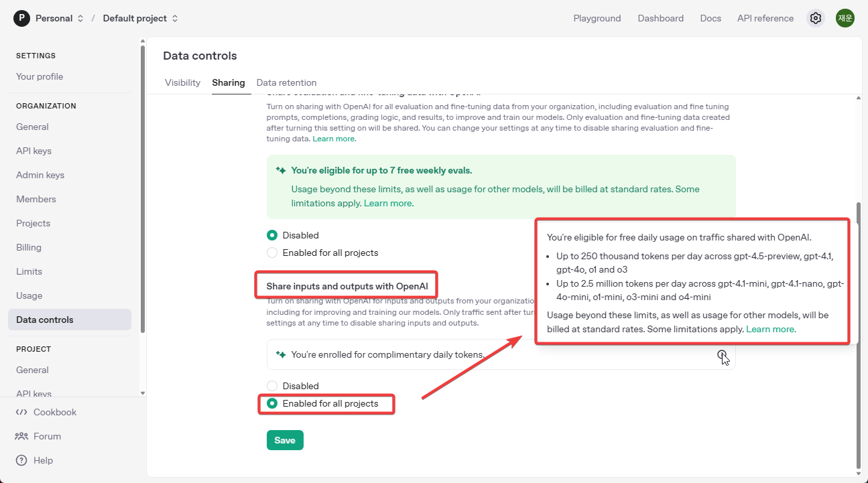This screenshot has width=868, height=483.
Task: Click 'You're enrolled for complimentary daily tokens' text
Action: pyautogui.click(x=387, y=354)
